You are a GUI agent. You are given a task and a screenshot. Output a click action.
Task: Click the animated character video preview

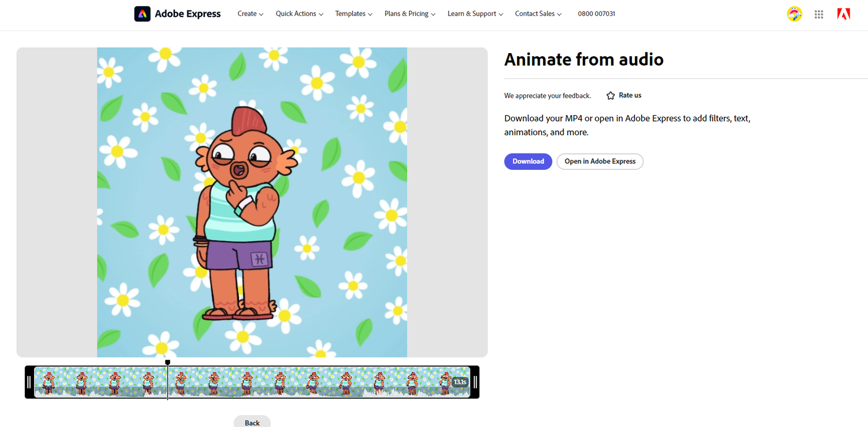[251, 202]
